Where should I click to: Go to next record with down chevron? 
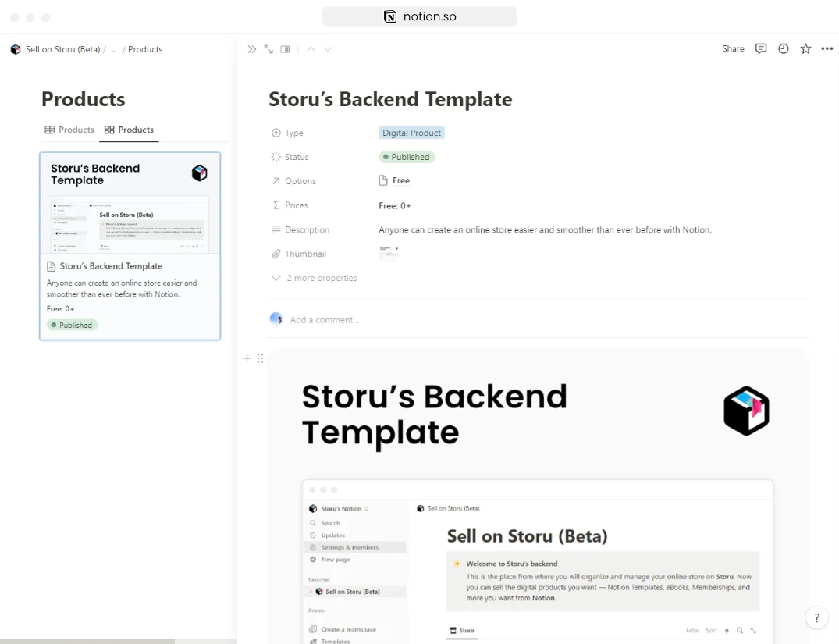click(328, 49)
